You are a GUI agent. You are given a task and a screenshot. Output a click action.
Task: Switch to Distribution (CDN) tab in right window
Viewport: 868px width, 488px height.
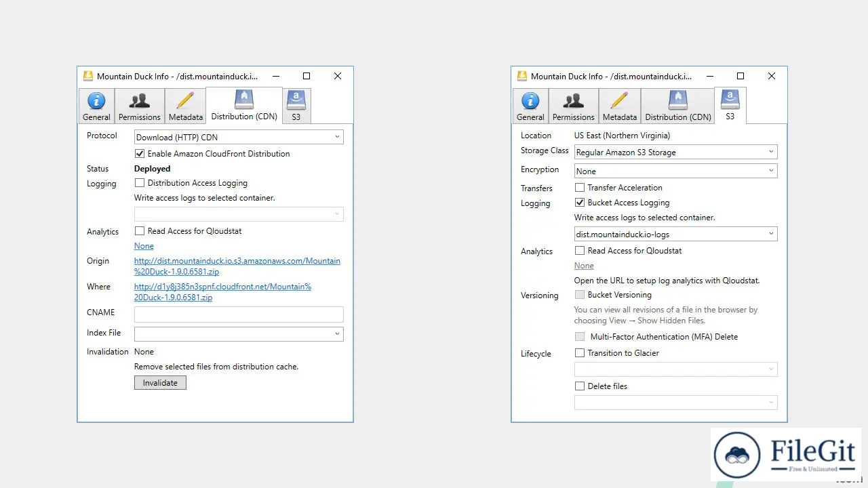[x=678, y=106]
